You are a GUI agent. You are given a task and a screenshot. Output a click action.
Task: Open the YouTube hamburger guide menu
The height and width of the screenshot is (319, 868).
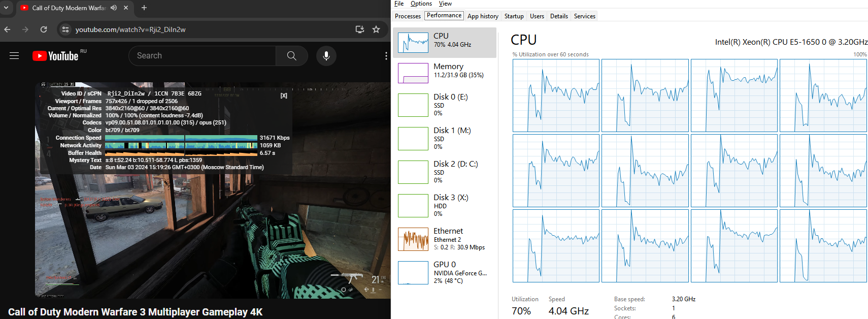click(x=14, y=56)
